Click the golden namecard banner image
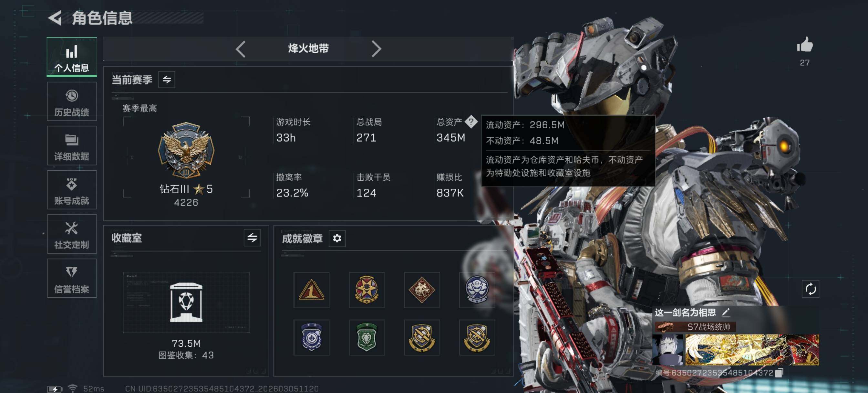 click(752, 350)
